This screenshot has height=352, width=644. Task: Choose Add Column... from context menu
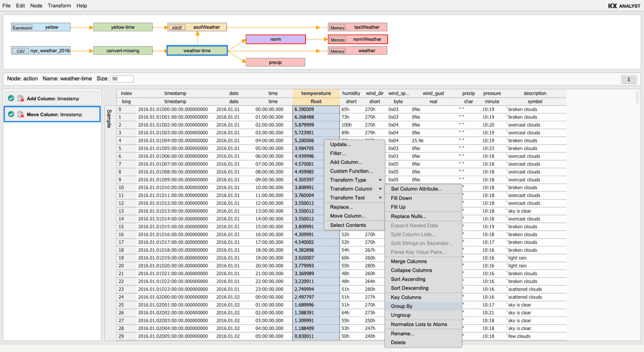point(354,162)
